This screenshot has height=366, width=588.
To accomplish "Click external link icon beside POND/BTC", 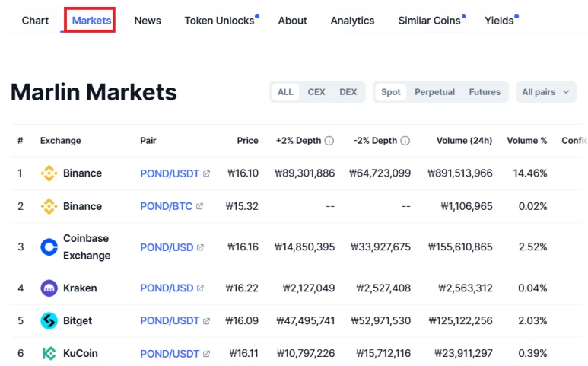I will [200, 206].
